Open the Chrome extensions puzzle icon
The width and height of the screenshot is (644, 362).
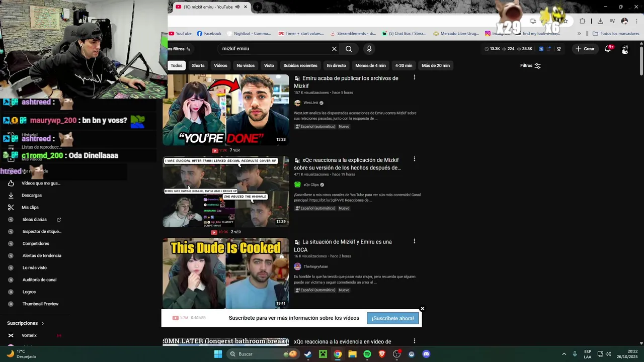point(582,21)
